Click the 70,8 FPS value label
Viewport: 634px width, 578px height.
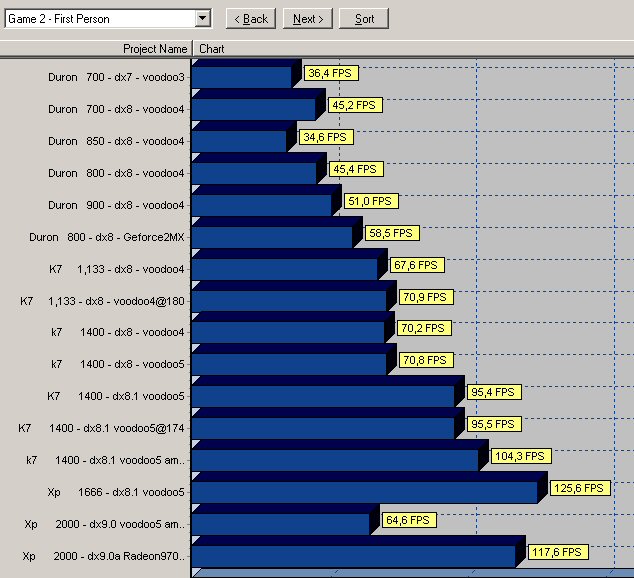(426, 360)
